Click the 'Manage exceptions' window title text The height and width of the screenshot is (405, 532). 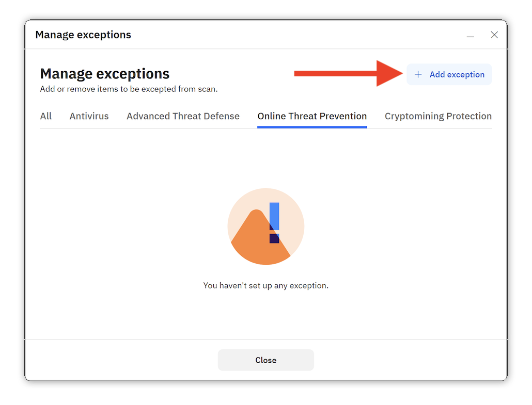point(83,35)
